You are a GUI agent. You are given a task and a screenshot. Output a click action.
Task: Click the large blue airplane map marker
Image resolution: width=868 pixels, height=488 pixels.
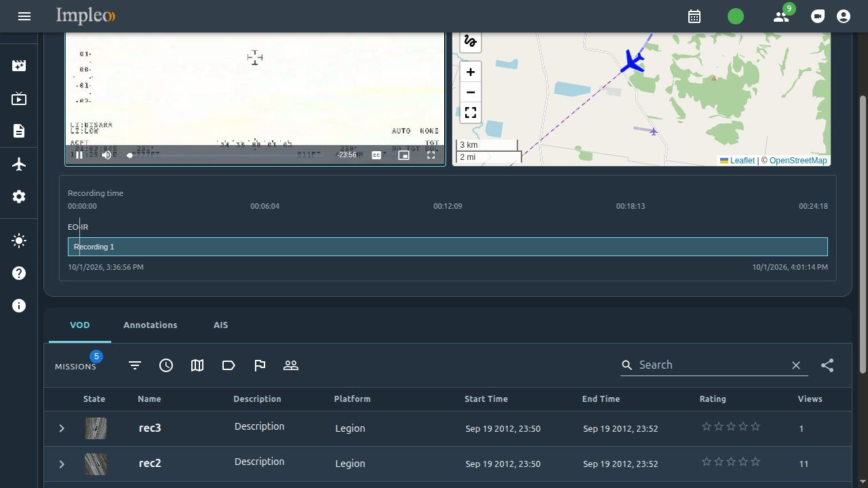(x=633, y=62)
